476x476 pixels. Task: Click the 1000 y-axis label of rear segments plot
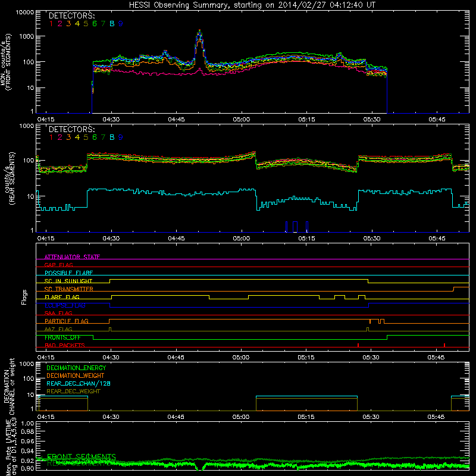click(27, 126)
